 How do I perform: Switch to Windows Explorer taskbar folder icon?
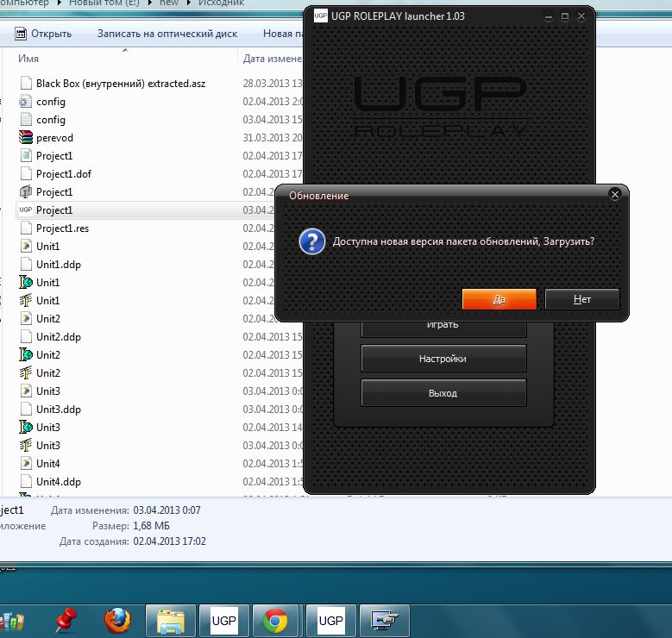171,621
